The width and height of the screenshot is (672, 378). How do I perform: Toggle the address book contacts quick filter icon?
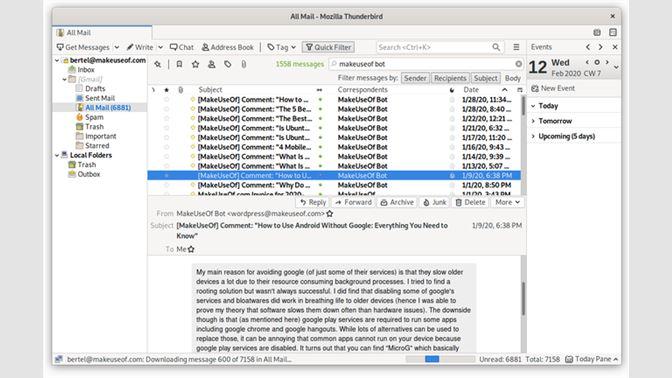tap(212, 64)
